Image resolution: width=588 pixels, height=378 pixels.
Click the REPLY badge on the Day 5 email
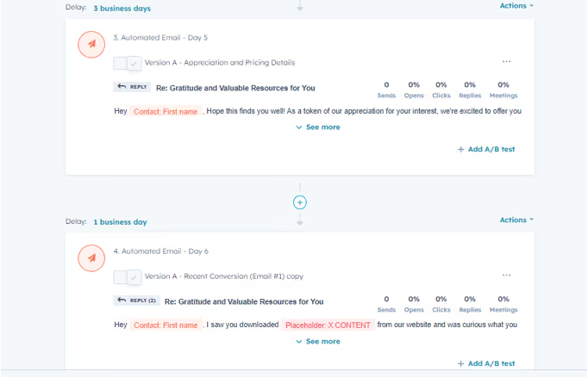point(132,87)
